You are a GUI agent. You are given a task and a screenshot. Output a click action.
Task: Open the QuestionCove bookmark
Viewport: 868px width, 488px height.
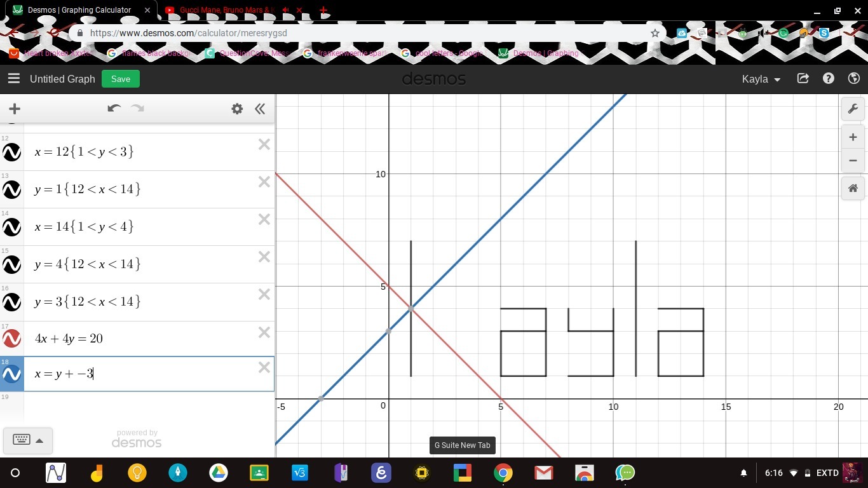(x=247, y=53)
